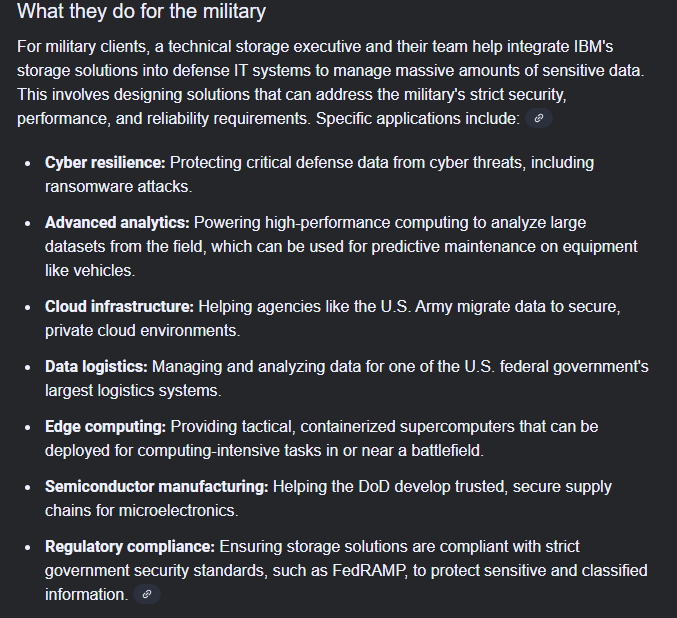
Task: Open the source link icon after "classified information."
Action: point(147,594)
